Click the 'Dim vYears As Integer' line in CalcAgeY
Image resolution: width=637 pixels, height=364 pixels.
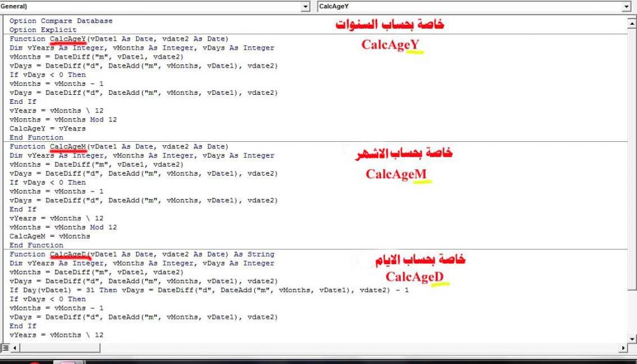[x=142, y=48]
